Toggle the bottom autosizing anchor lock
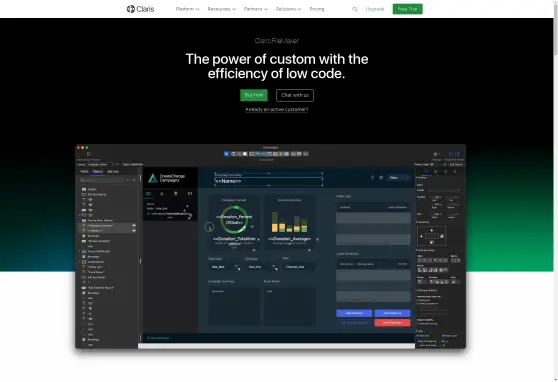 coord(432,242)
